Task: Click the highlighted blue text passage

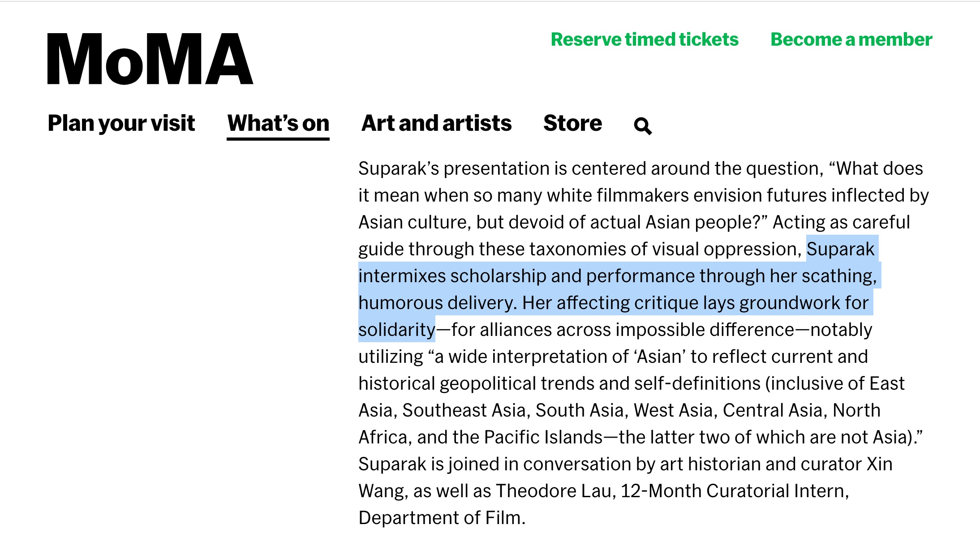Action: point(582,275)
